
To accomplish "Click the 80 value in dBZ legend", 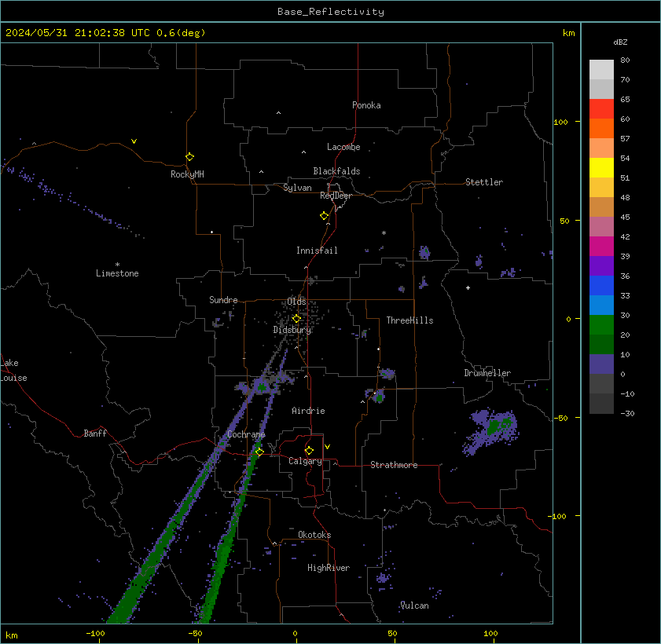I will [x=625, y=60].
